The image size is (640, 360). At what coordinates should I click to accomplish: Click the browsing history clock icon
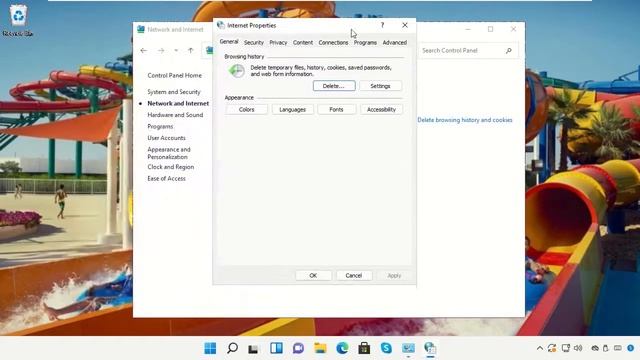click(236, 71)
